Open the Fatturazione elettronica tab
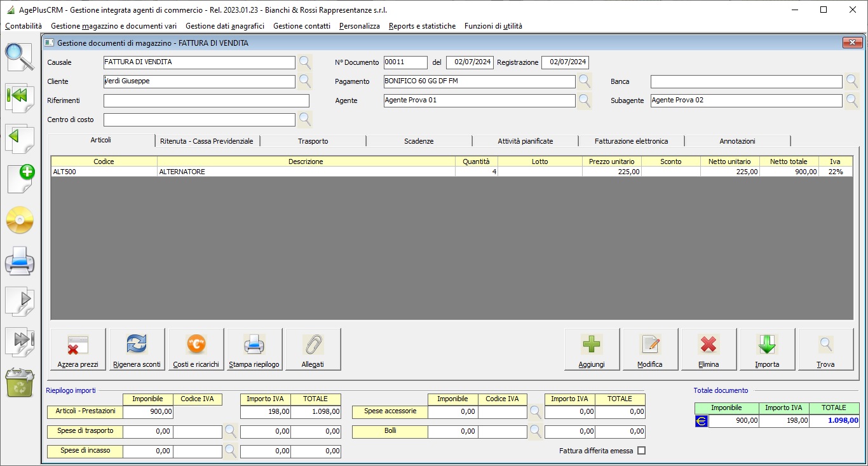The width and height of the screenshot is (868, 466). [631, 141]
